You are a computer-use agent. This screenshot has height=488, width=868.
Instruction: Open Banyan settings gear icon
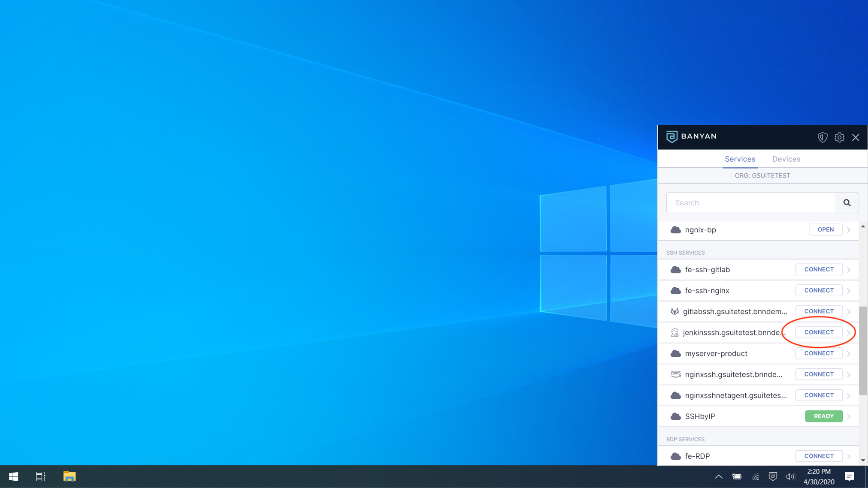[839, 137]
